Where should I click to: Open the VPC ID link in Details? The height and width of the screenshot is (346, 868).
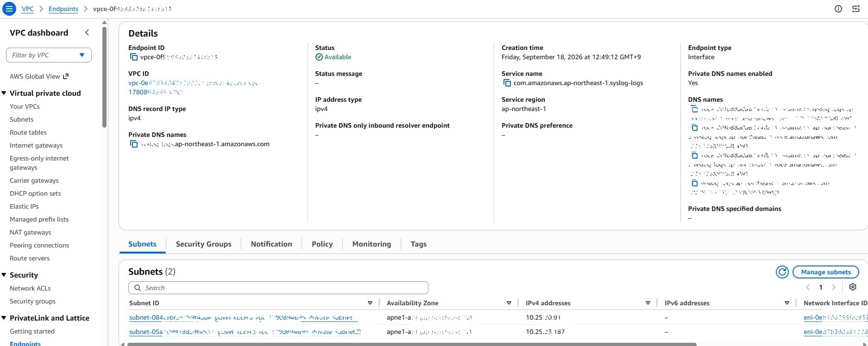point(195,87)
